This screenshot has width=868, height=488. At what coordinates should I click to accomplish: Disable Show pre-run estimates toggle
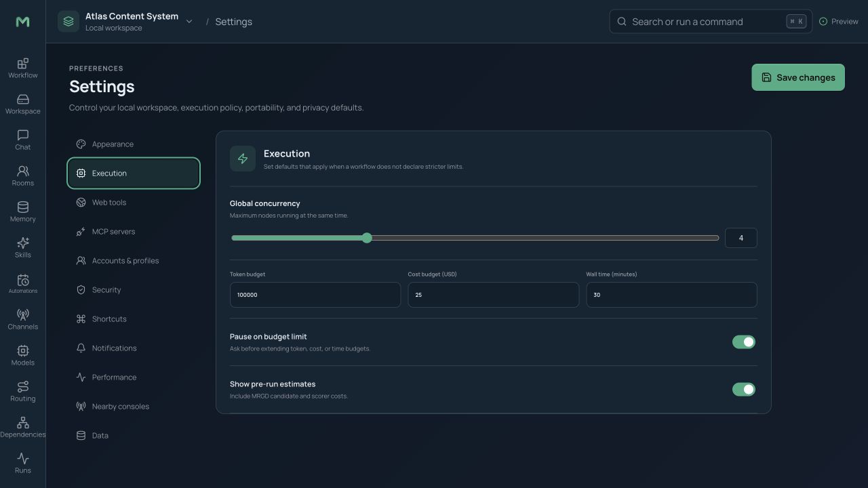(744, 390)
